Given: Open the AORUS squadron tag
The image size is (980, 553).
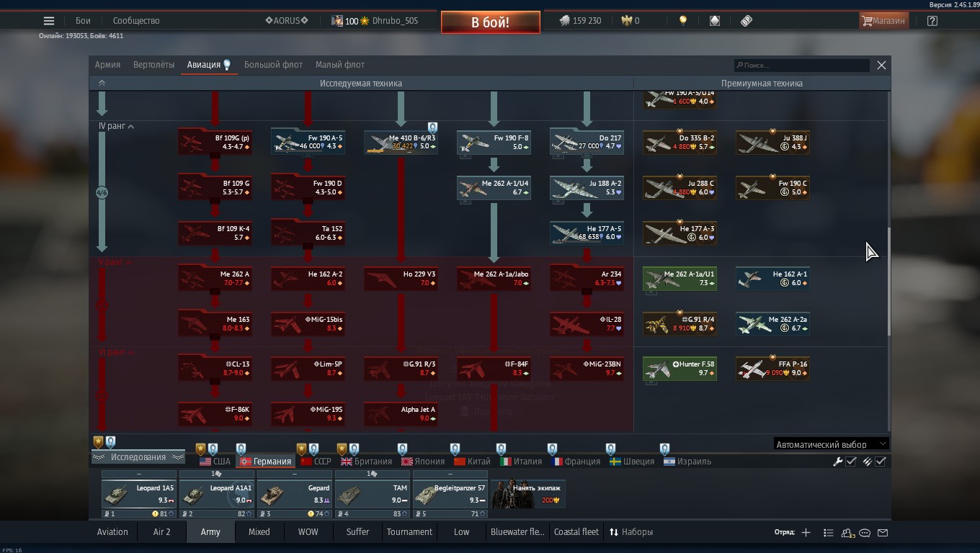Looking at the screenshot, I should (287, 21).
